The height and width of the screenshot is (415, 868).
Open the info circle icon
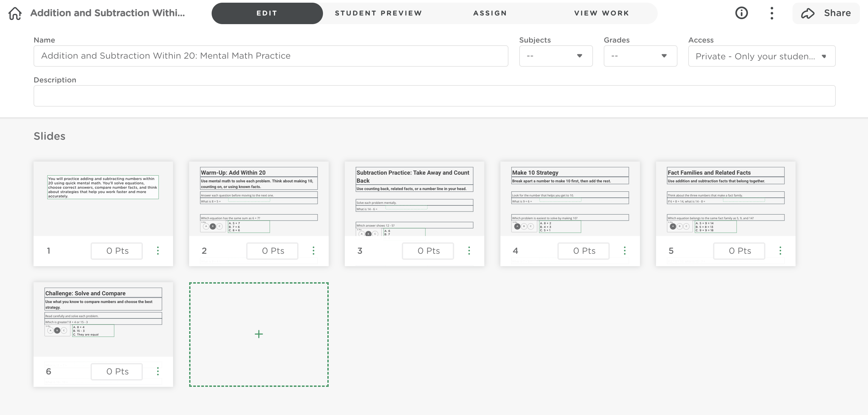pyautogui.click(x=741, y=13)
